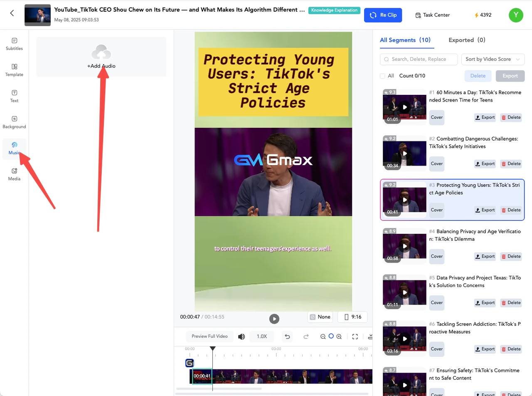Click the segment #7 Ensuring Safety title

tap(474, 374)
